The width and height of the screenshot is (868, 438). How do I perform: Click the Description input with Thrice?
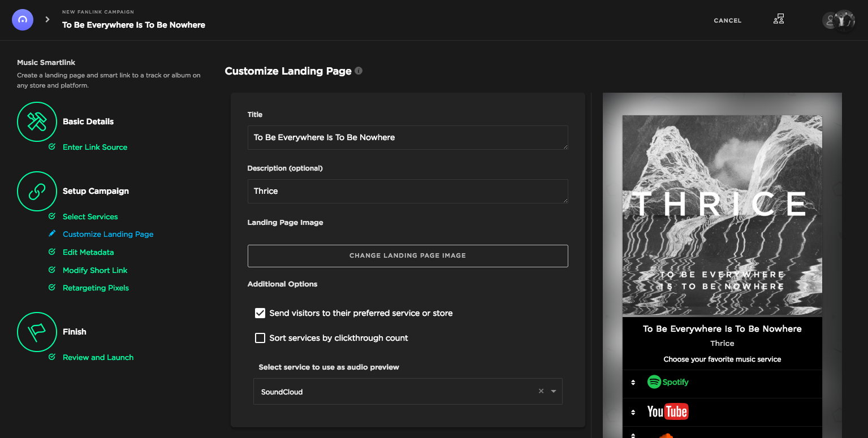408,191
